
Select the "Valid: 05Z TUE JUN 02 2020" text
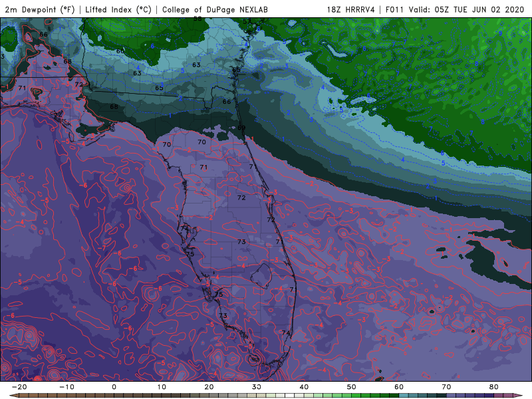(467, 9)
